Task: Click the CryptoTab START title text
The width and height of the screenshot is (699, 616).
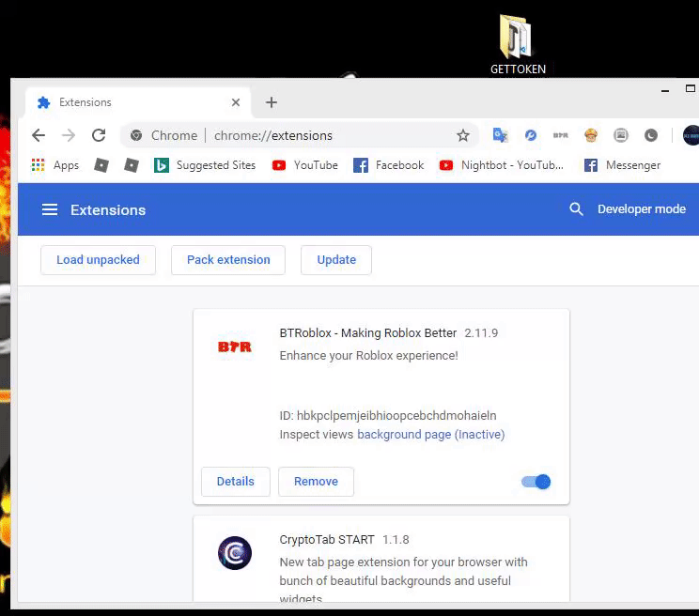Action: [x=327, y=539]
